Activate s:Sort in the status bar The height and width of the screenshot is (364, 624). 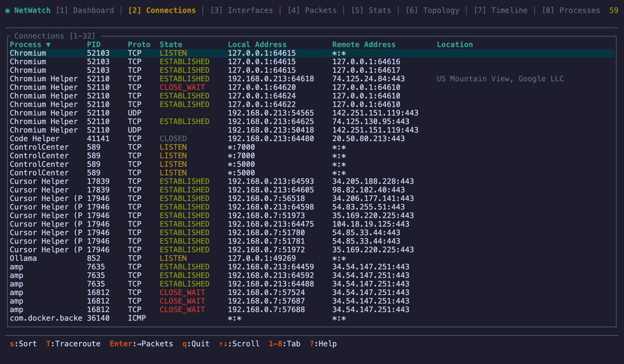[23, 344]
